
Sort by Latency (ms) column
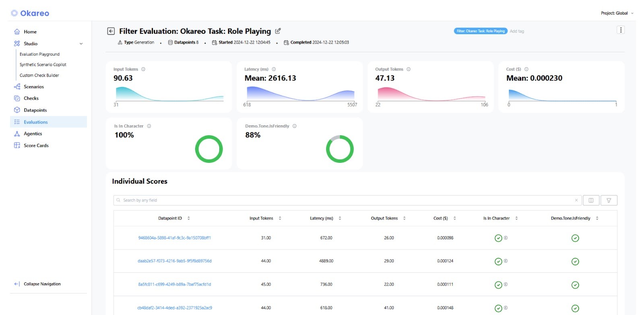(340, 218)
